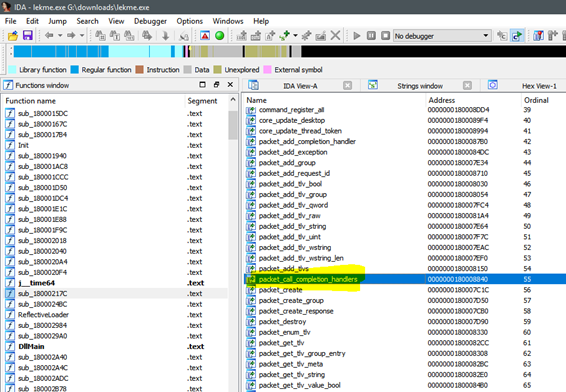Image resolution: width=566 pixels, height=392 pixels.
Task: Click black region of navigation band
Action: pyautogui.click(x=433, y=51)
